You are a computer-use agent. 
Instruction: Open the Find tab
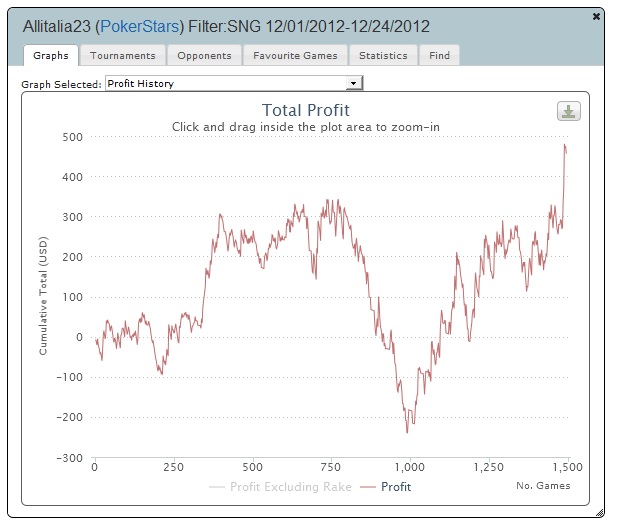pos(439,56)
